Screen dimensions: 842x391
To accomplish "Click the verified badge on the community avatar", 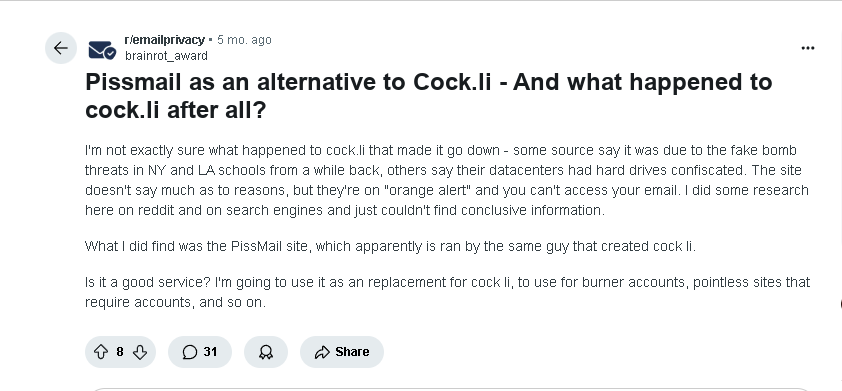I will click(x=110, y=54).
